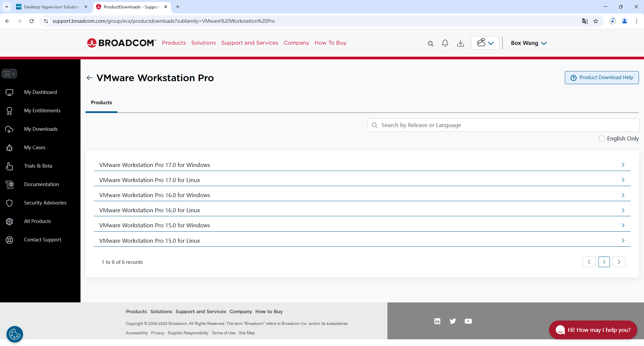This screenshot has width=644, height=346.
Task: Go back using the arrow beside VMware Workstation Pro
Action: [90, 78]
